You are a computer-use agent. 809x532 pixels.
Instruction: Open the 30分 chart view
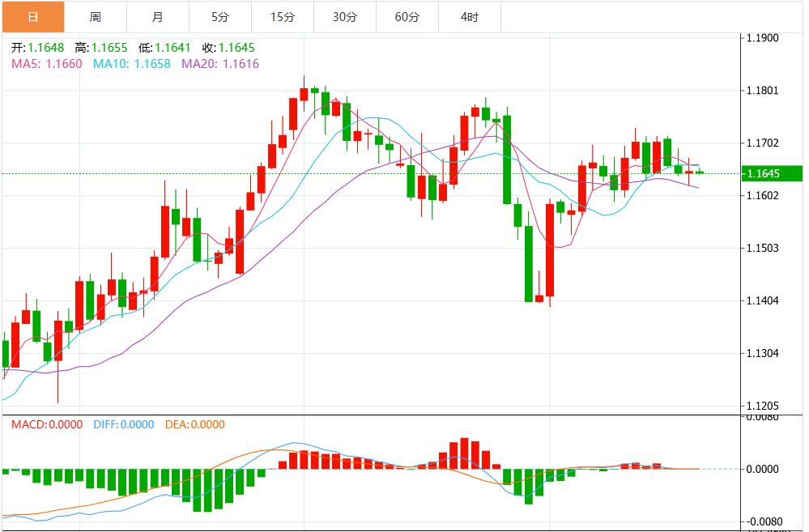[345, 16]
